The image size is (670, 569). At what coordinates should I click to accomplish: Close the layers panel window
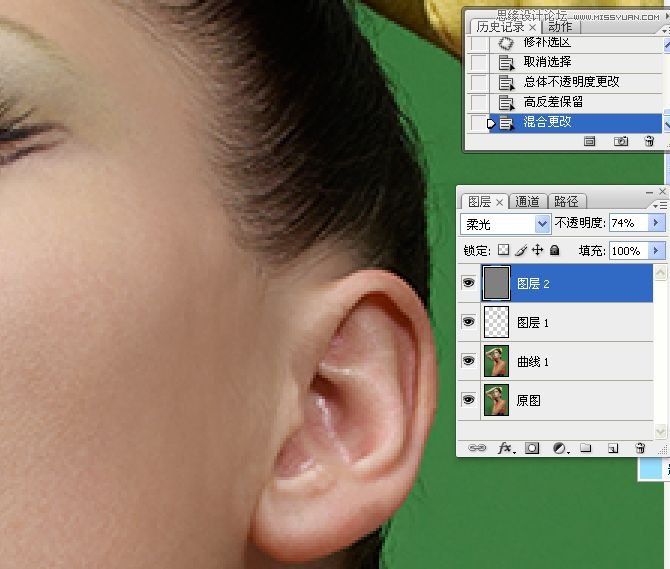click(x=662, y=191)
